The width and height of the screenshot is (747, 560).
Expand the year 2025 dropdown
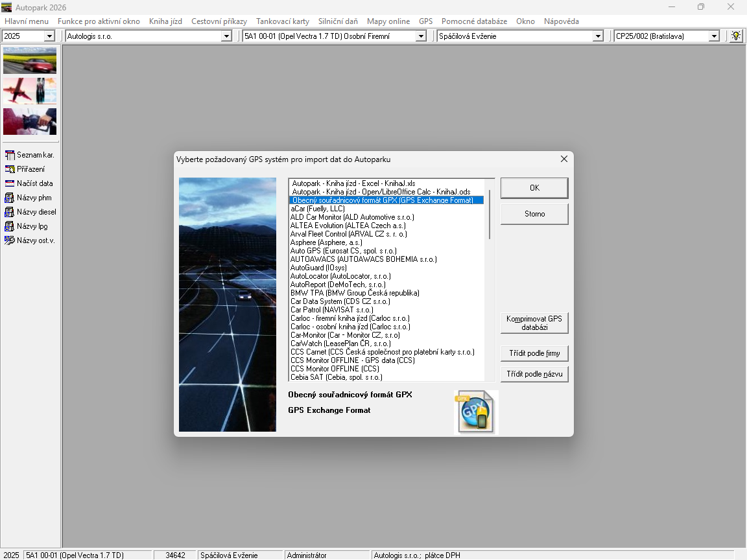pyautogui.click(x=49, y=36)
